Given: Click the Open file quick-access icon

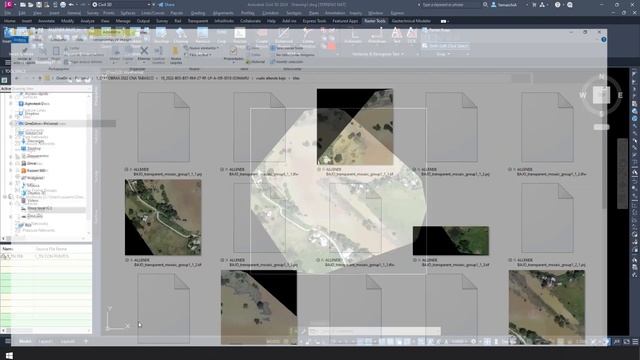Looking at the screenshot, I should coord(31,5).
